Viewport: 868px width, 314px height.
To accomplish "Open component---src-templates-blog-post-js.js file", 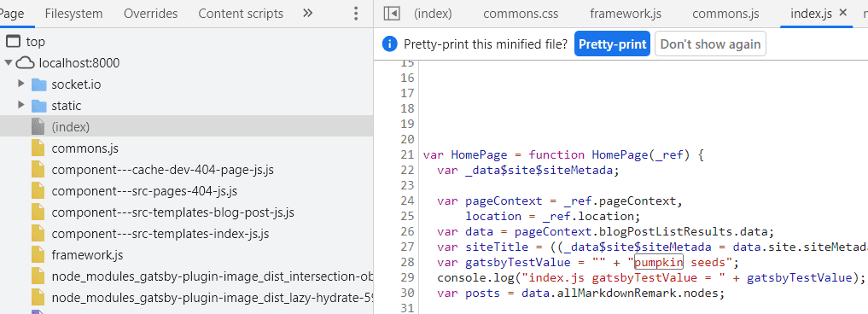I will click(172, 212).
